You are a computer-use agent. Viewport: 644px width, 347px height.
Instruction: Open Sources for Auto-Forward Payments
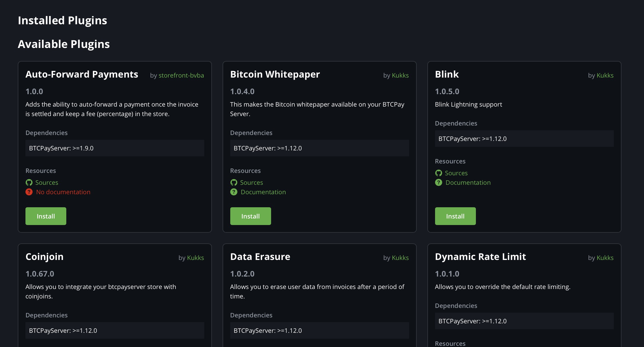pyautogui.click(x=47, y=182)
